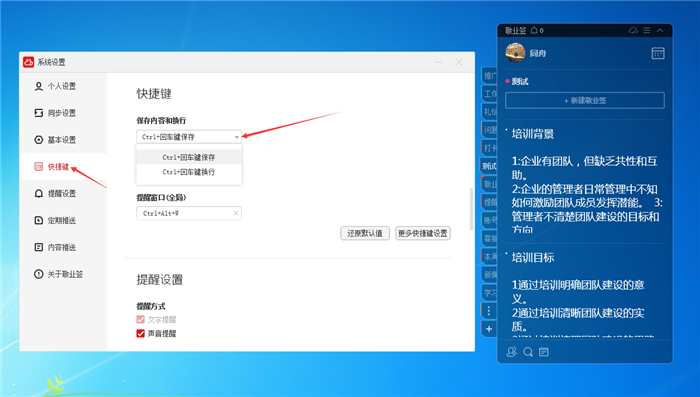
Task: Collapse the 保存内容和换行 dropdown box
Action: (189, 137)
